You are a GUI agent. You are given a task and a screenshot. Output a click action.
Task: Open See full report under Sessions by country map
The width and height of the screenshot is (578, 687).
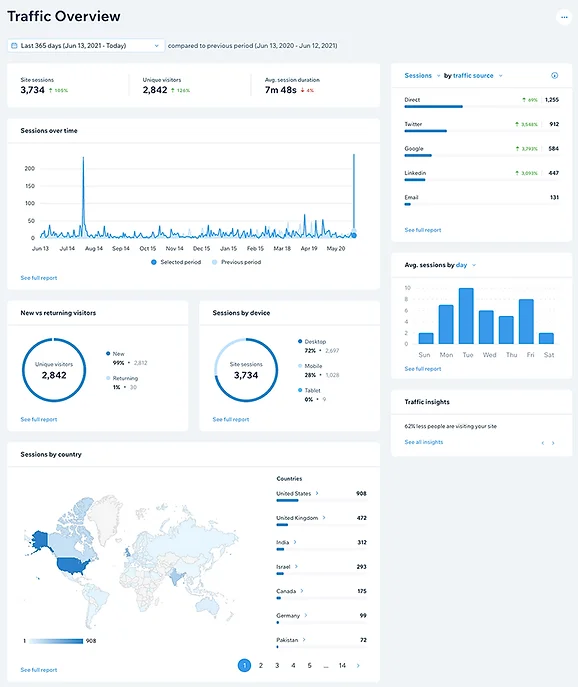click(x=39, y=670)
